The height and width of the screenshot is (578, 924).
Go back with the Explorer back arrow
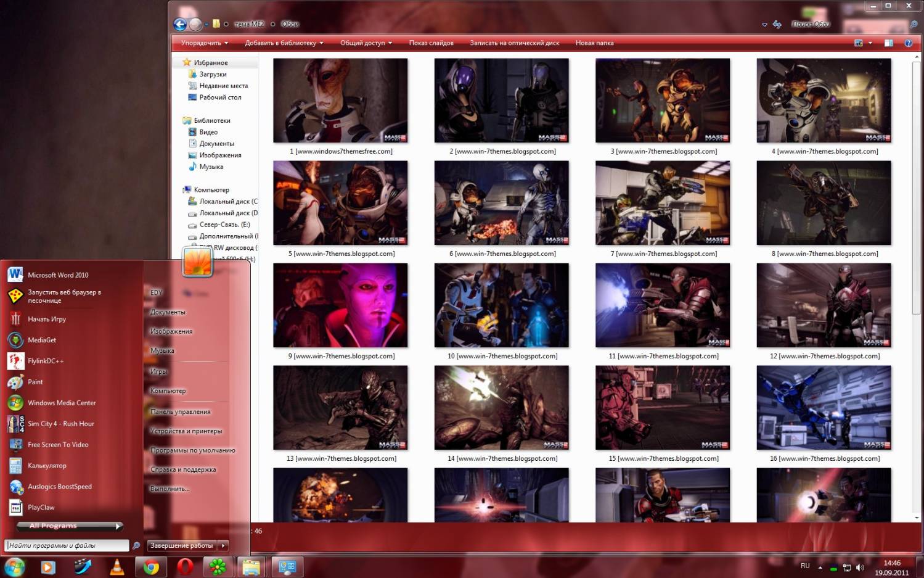click(x=180, y=24)
